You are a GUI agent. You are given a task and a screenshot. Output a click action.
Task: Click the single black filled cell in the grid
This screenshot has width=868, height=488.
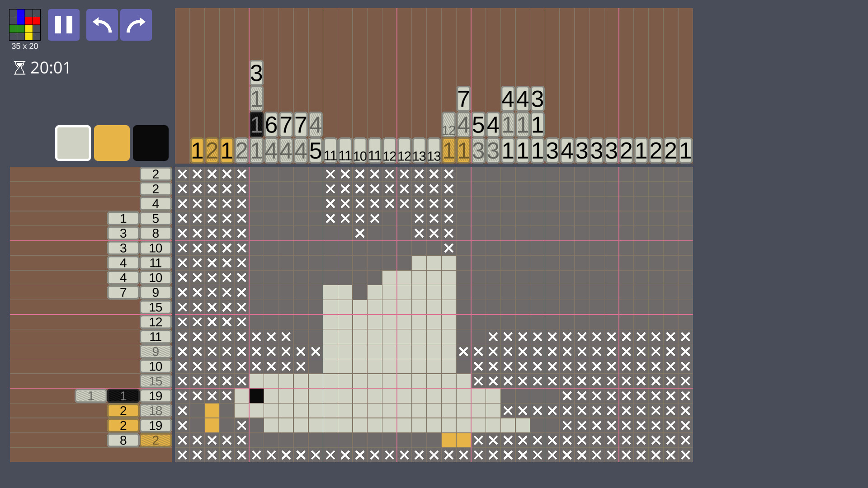click(257, 396)
